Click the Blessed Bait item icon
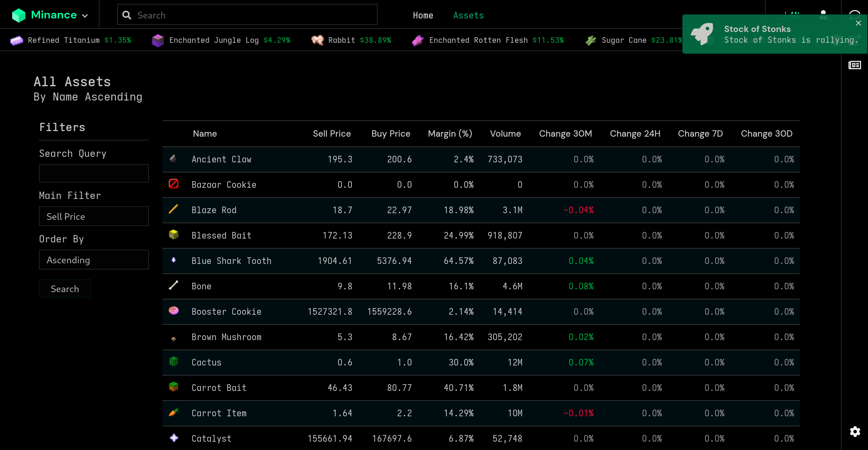 point(174,235)
